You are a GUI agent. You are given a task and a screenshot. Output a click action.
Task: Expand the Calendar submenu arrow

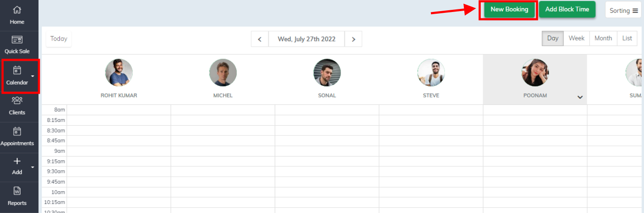point(33,76)
